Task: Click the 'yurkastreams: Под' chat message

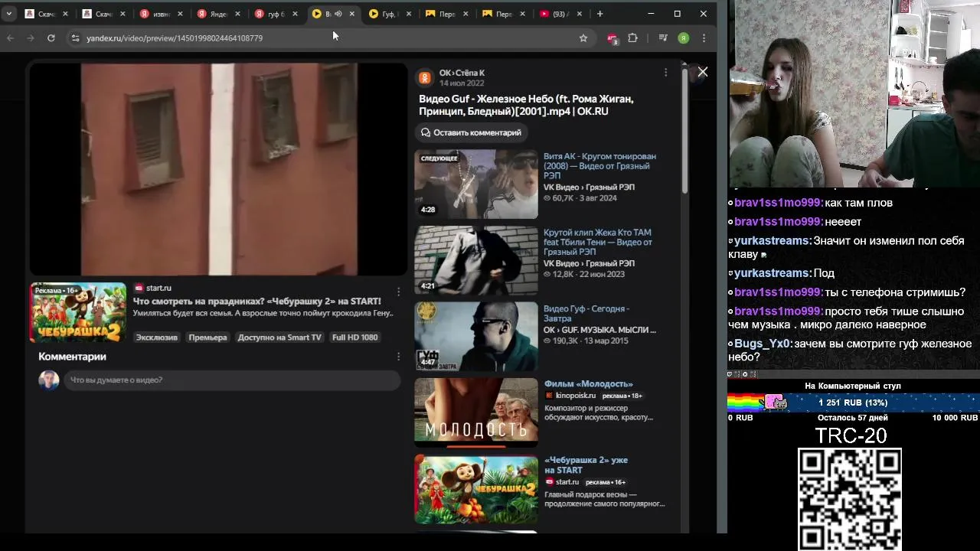Action: [781, 273]
